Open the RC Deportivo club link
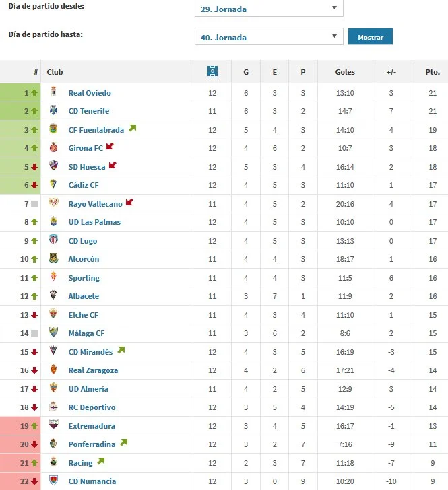This screenshot has width=448, height=490. pyautogui.click(x=92, y=407)
